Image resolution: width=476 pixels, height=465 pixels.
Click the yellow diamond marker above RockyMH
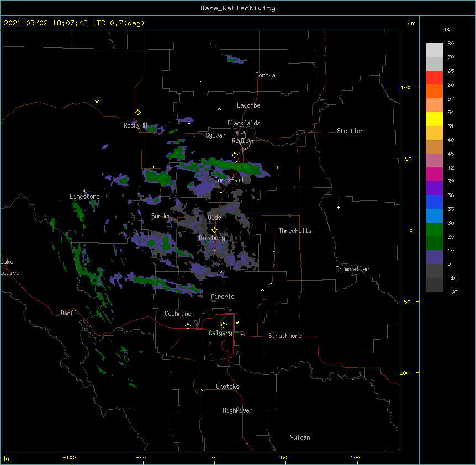coord(137,113)
